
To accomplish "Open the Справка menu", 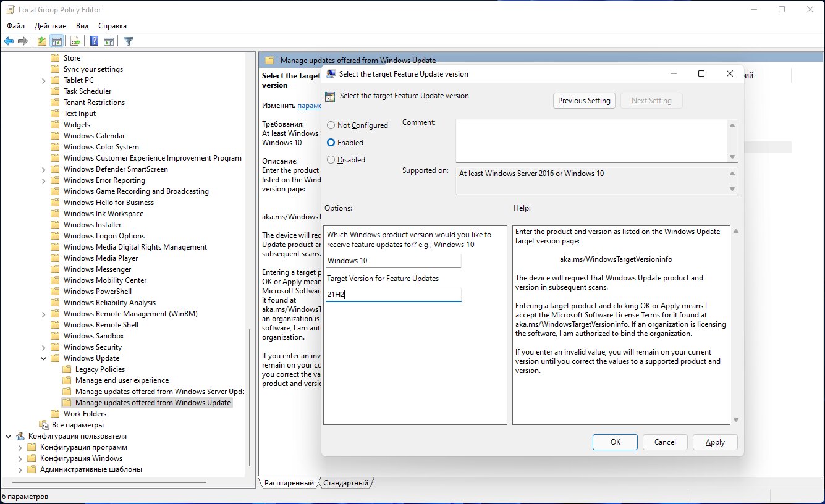I will click(x=112, y=26).
